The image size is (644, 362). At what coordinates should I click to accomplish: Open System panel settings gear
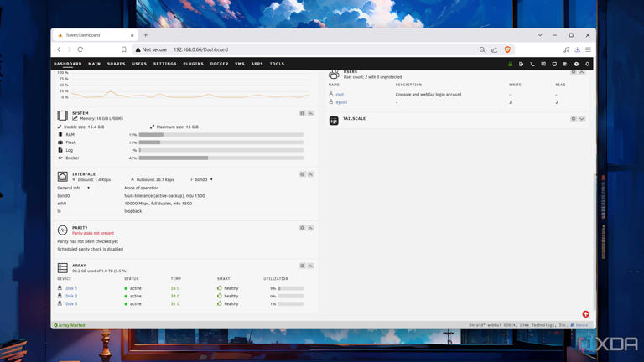click(303, 113)
